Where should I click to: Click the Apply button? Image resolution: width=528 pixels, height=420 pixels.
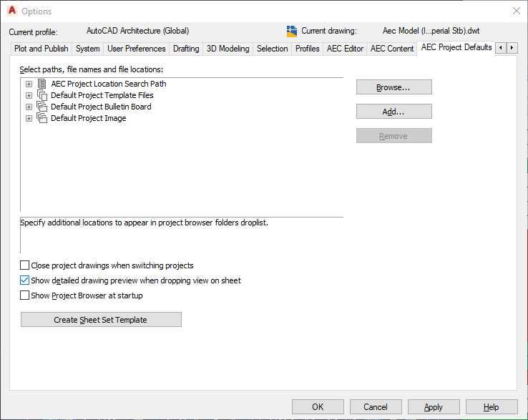pyautogui.click(x=434, y=407)
